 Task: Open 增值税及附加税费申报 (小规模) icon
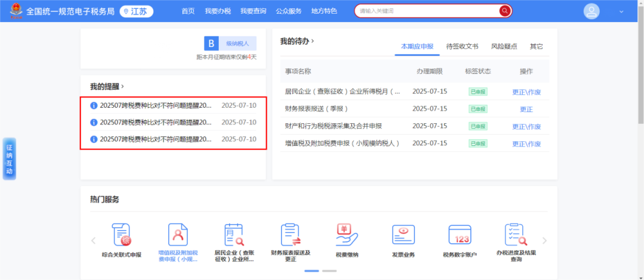(178, 235)
